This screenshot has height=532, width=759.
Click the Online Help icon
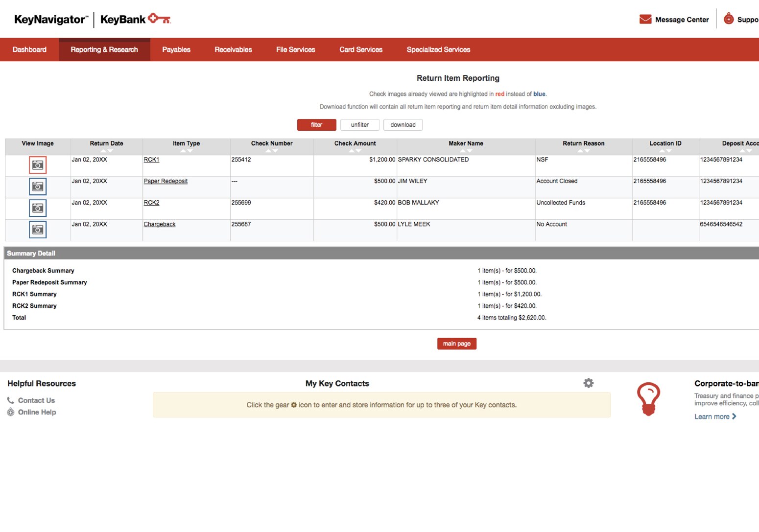pos(10,412)
